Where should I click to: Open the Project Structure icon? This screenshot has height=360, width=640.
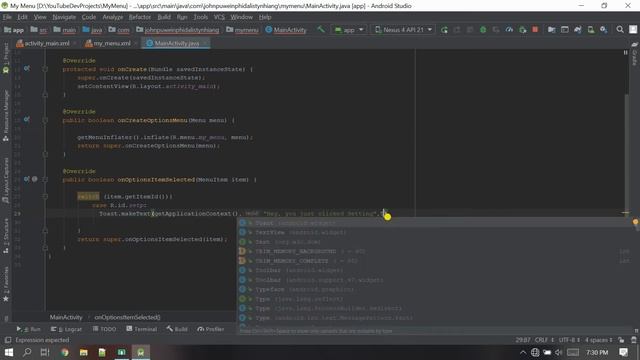tap(551, 29)
